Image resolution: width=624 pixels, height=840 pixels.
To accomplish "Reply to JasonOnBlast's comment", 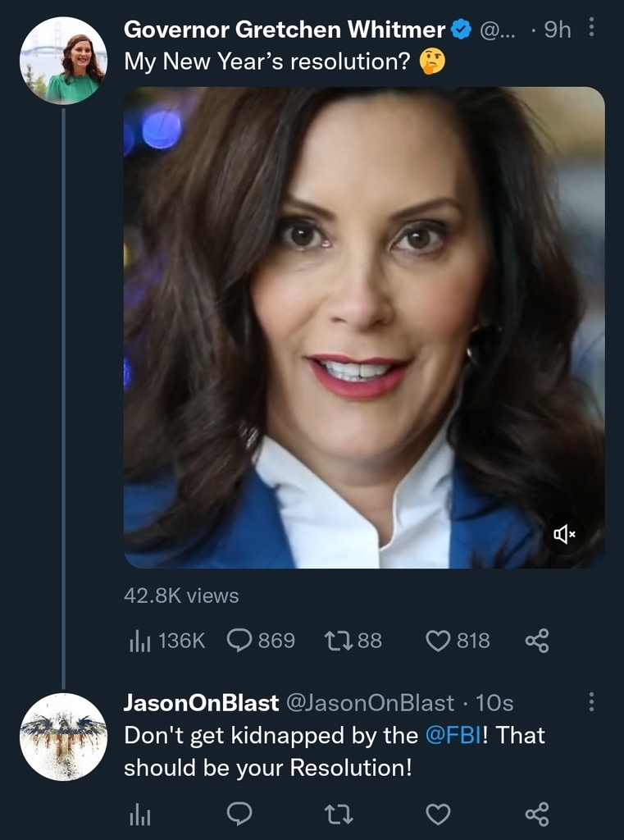I will (x=239, y=814).
